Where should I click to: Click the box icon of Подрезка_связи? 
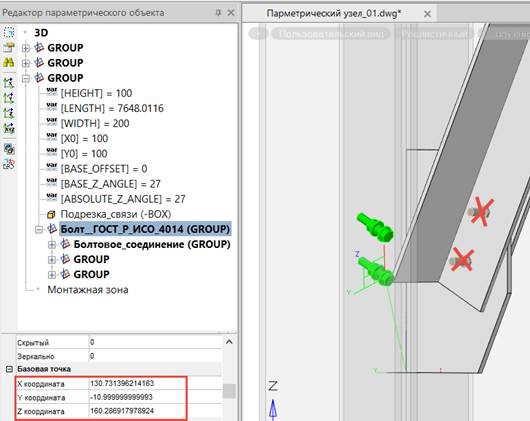tap(51, 214)
